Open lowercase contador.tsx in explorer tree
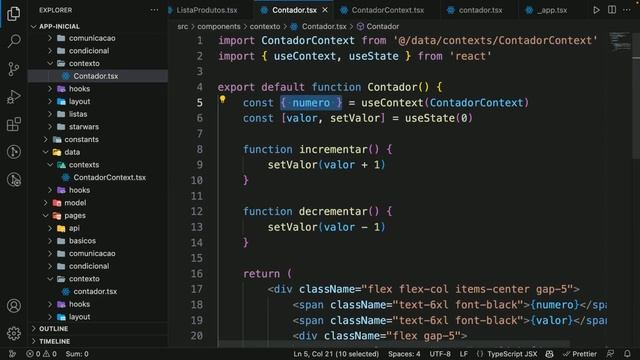The image size is (640, 360). tap(95, 291)
